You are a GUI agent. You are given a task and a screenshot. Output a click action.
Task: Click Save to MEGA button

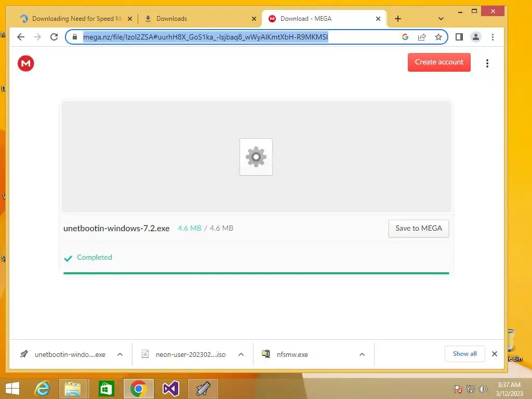point(419,229)
